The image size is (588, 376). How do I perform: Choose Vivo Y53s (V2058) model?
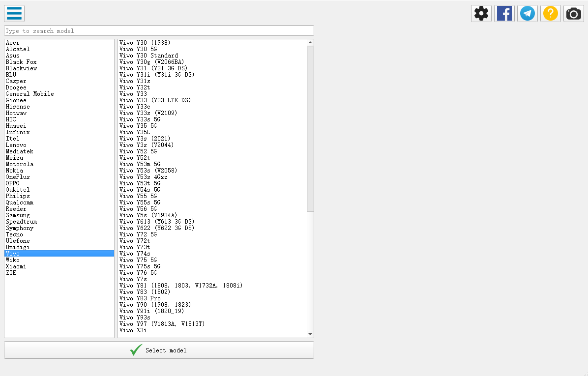pyautogui.click(x=148, y=171)
